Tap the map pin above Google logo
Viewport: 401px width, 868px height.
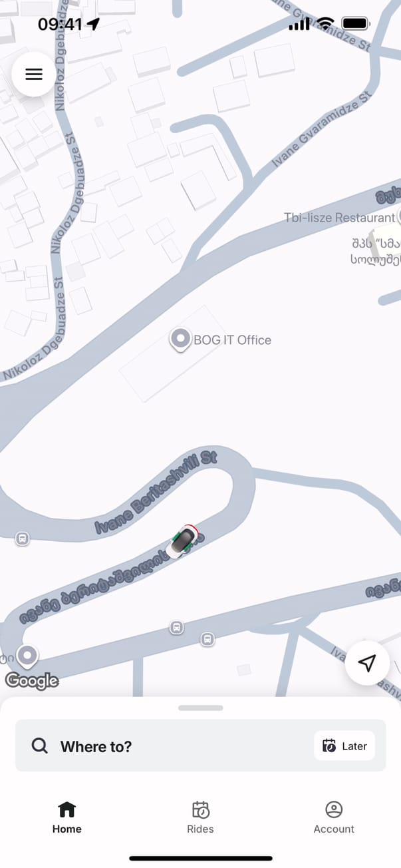27,657
